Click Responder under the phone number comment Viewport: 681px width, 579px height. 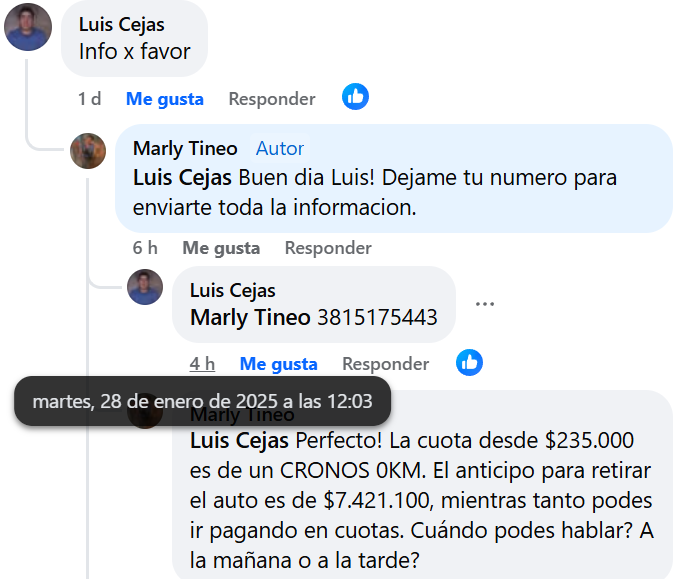click(386, 364)
